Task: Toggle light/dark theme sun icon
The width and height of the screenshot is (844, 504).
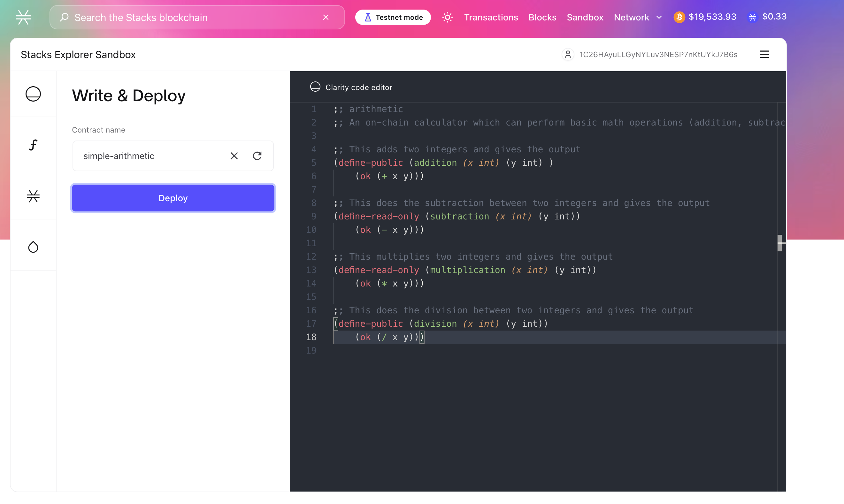Action: [x=447, y=17]
